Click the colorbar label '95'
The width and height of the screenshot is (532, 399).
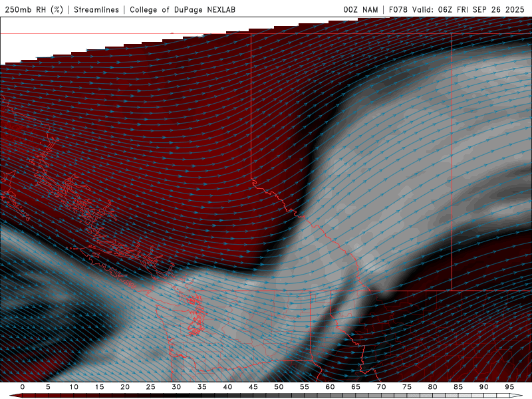click(509, 387)
